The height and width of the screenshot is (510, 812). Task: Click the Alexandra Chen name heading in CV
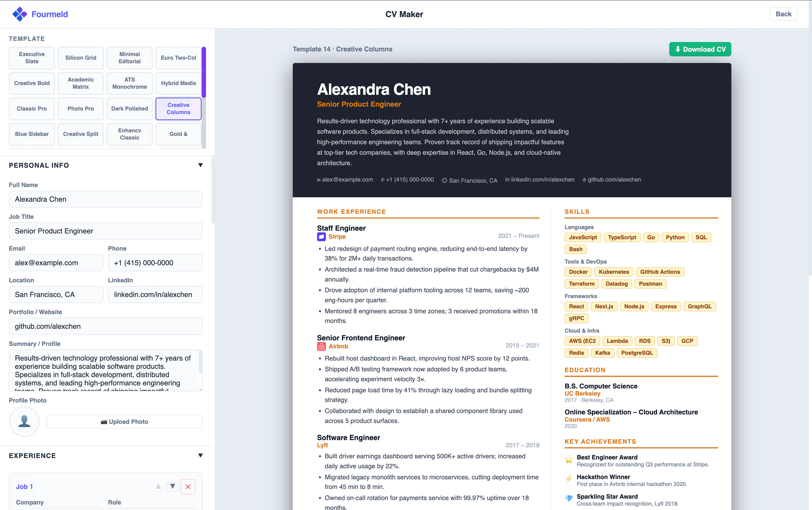(374, 90)
